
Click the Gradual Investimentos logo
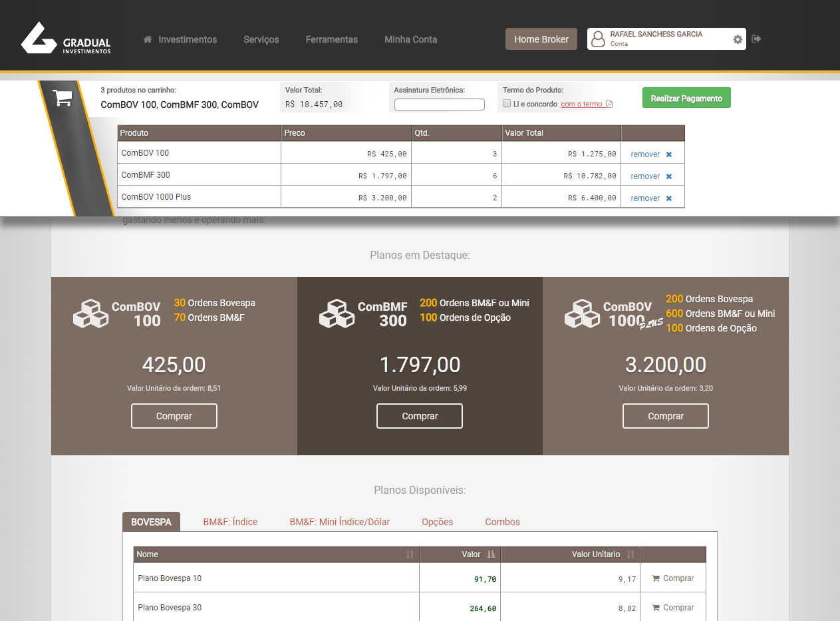[x=66, y=38]
